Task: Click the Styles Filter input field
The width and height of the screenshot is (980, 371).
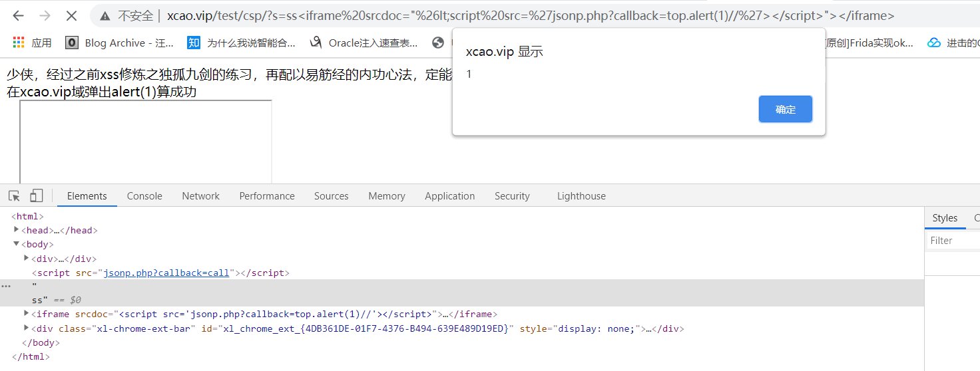Action: (953, 241)
